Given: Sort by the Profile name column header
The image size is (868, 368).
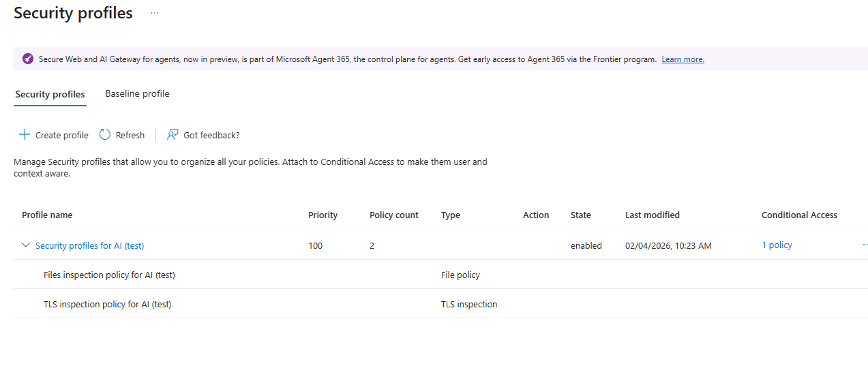Looking at the screenshot, I should click(x=47, y=215).
